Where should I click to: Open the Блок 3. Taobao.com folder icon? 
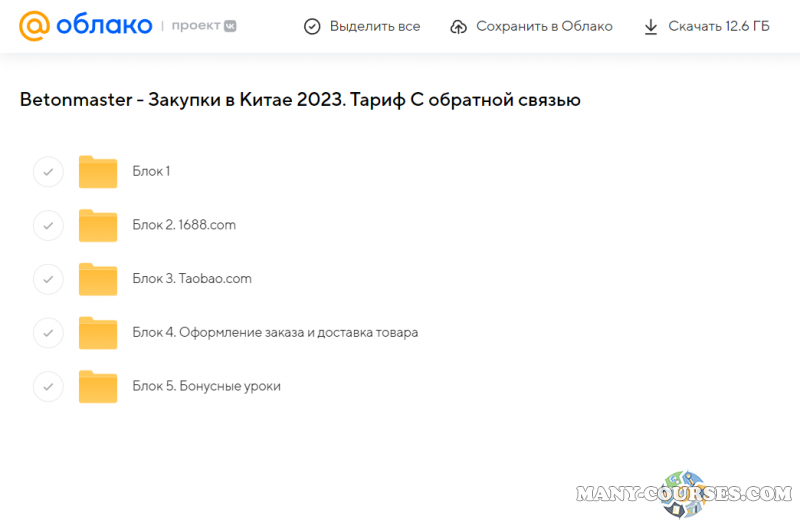98,279
